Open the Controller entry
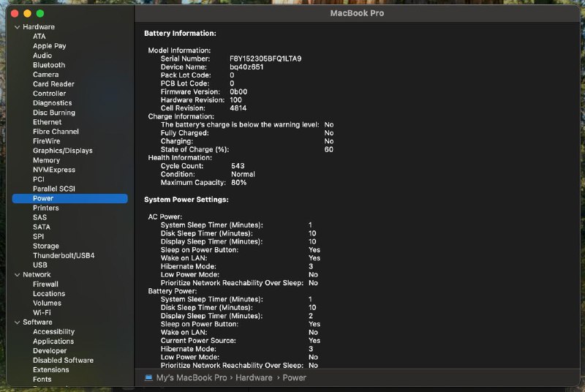This screenshot has width=585, height=392. click(x=49, y=94)
